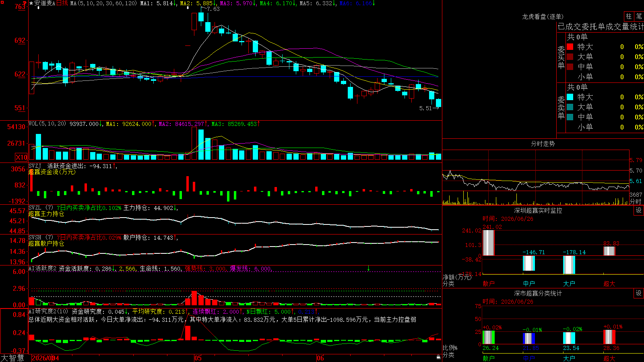Click the lock icon on the timeline bar

pos(438,357)
